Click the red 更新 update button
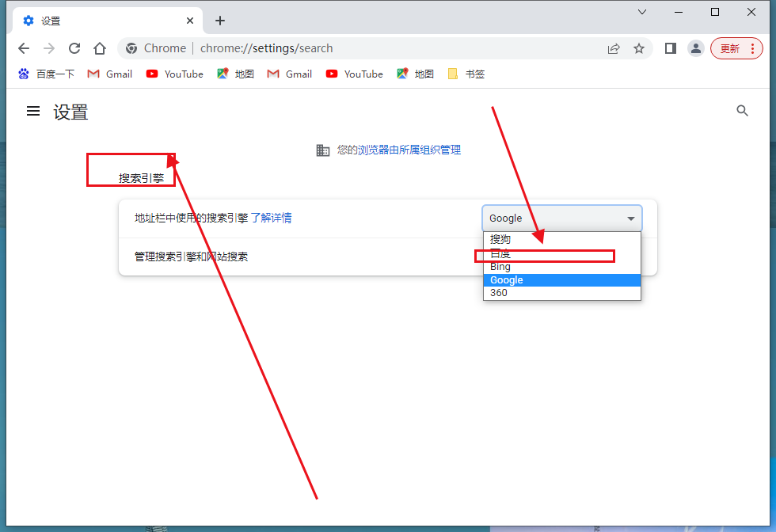Image resolution: width=776 pixels, height=532 pixels. point(736,48)
